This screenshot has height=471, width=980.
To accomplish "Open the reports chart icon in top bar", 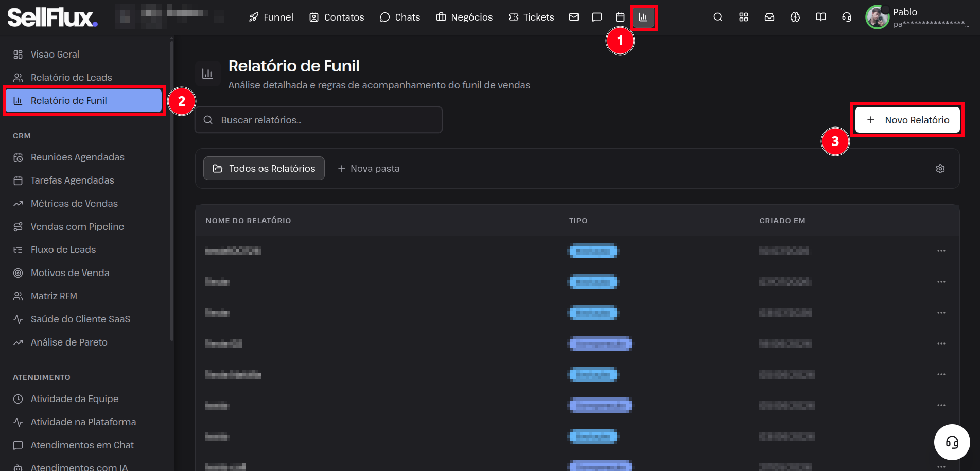I will (x=643, y=17).
